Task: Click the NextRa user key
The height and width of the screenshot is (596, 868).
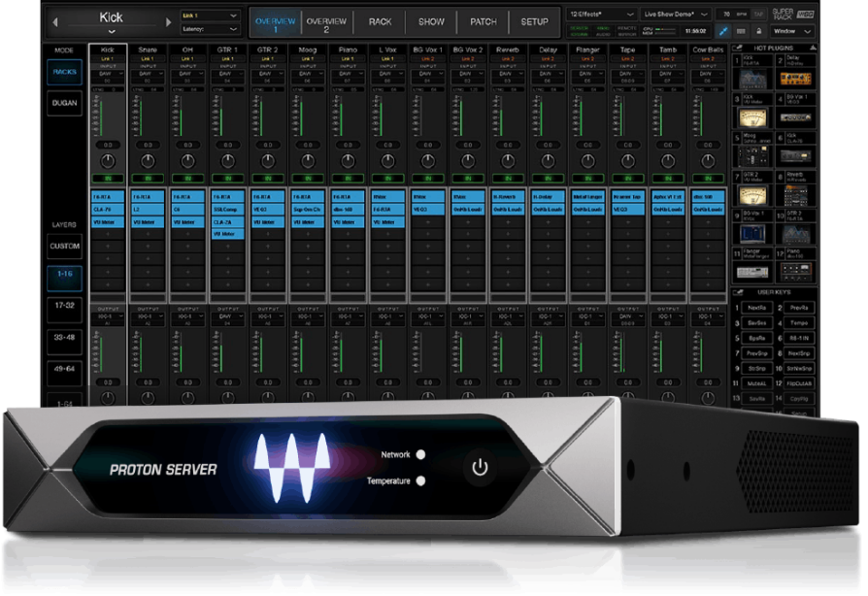Action: tap(756, 308)
